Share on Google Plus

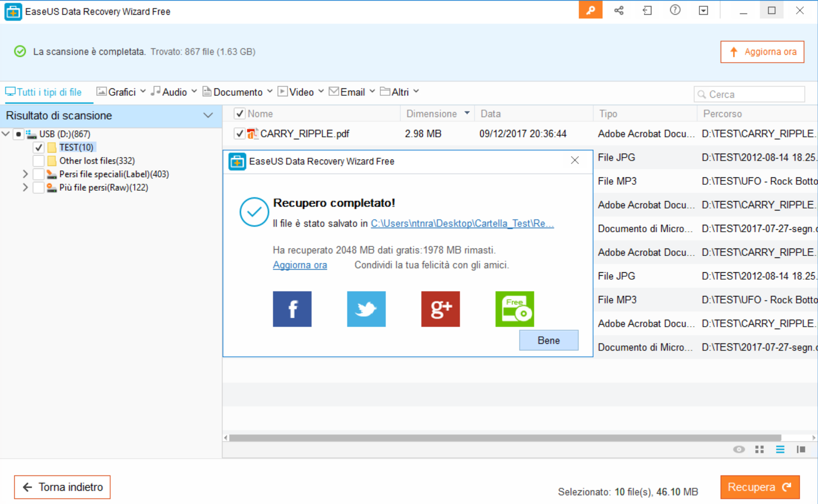(x=441, y=309)
